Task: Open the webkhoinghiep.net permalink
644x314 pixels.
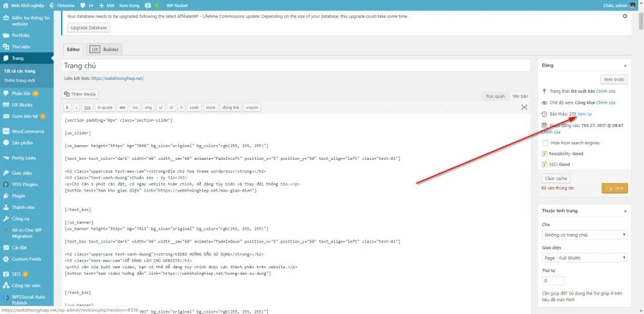Action: [117, 78]
